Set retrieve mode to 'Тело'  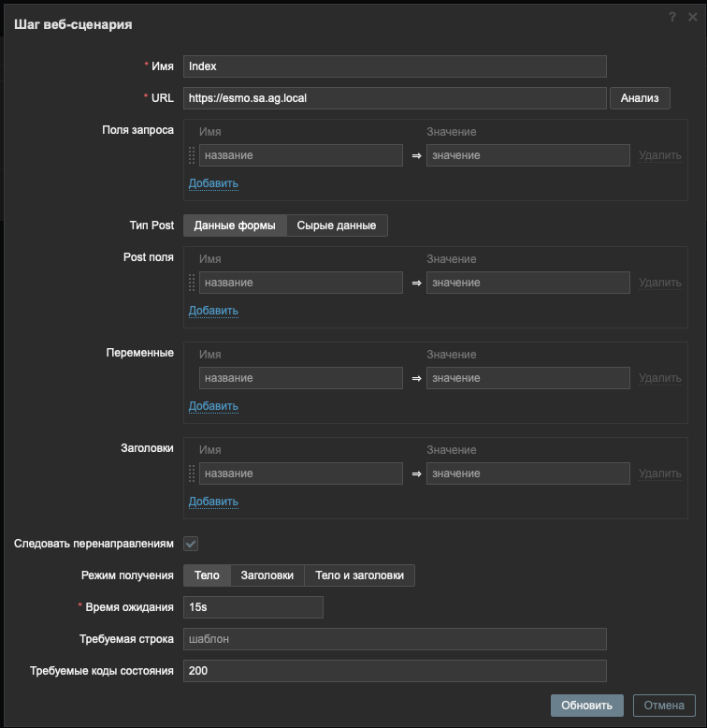[207, 575]
